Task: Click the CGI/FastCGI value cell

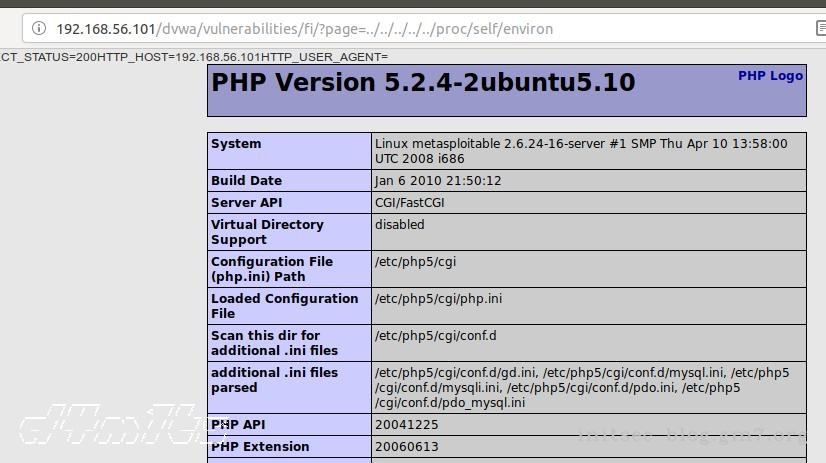Action: pyautogui.click(x=410, y=203)
